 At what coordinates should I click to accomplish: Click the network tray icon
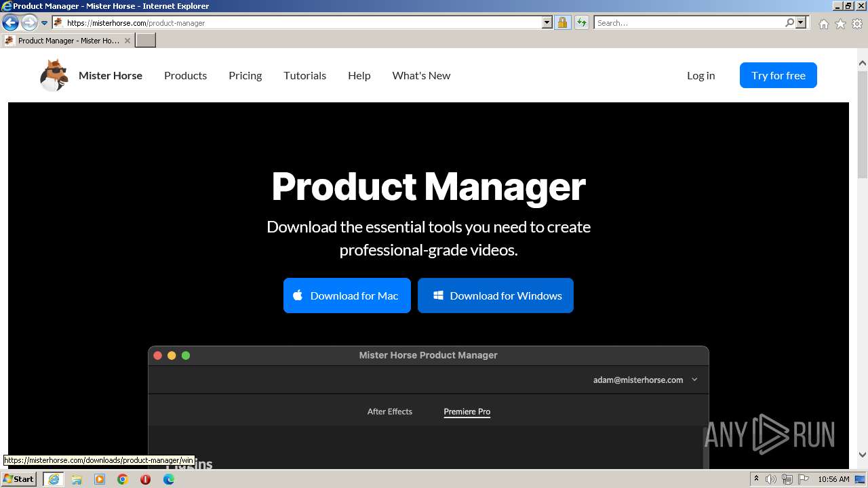(x=787, y=479)
